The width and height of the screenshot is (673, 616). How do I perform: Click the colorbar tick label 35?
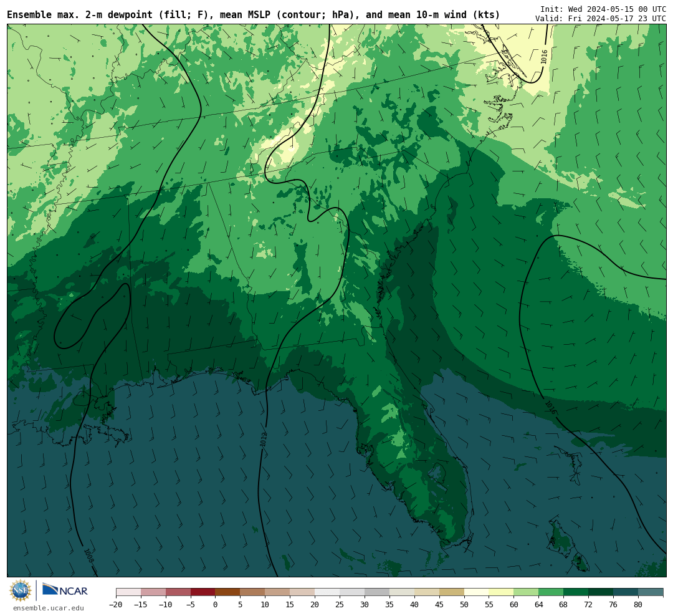tap(389, 604)
